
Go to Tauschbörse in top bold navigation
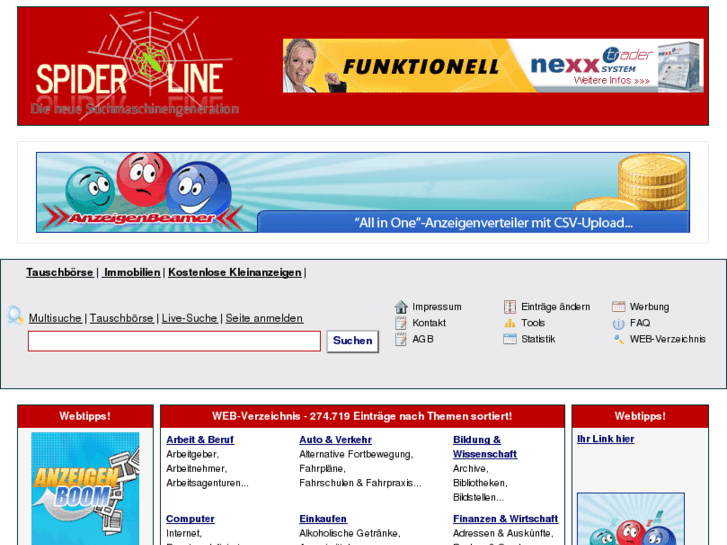pyautogui.click(x=59, y=272)
